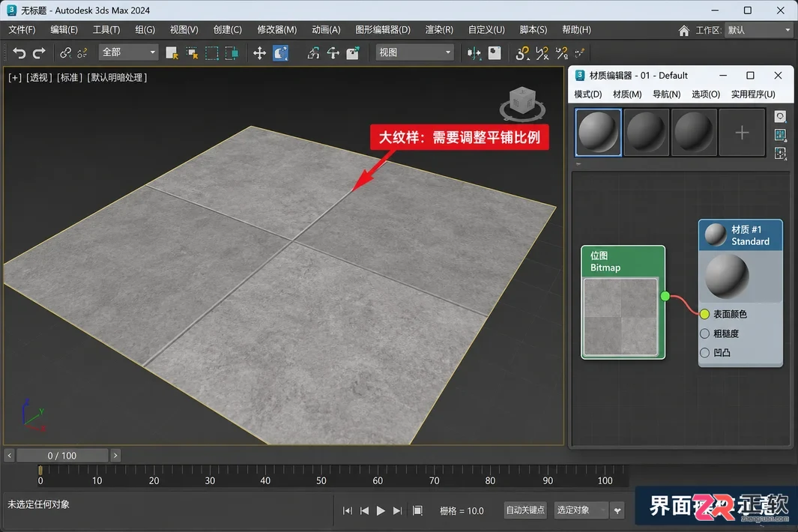The image size is (798, 532).
Task: Open the 导航(N) menu in material editor
Action: [667, 94]
